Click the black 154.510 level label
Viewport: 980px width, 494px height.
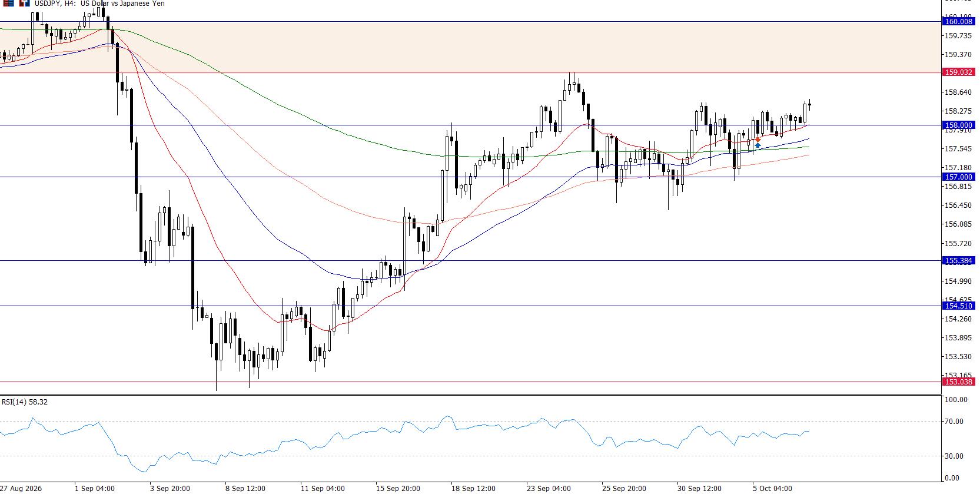click(958, 306)
